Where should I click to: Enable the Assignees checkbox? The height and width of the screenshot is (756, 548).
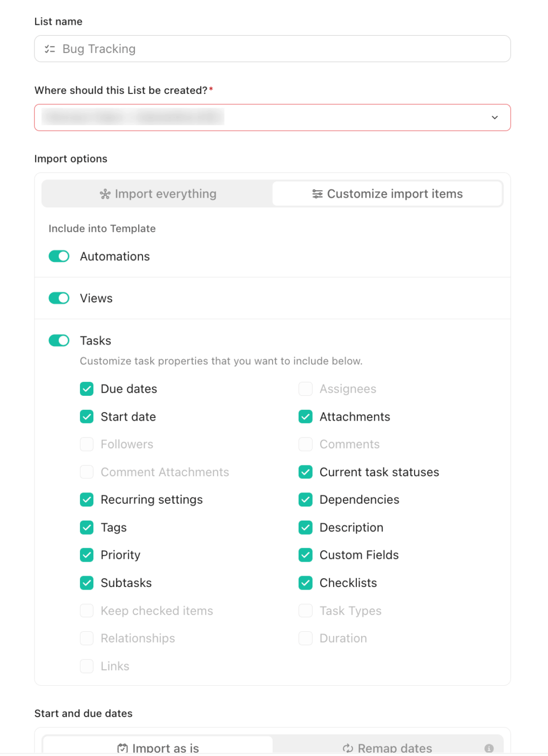tap(305, 388)
